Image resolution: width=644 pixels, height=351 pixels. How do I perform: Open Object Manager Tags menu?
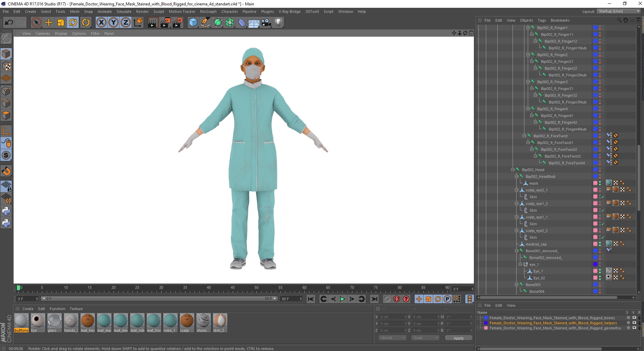pyautogui.click(x=542, y=20)
